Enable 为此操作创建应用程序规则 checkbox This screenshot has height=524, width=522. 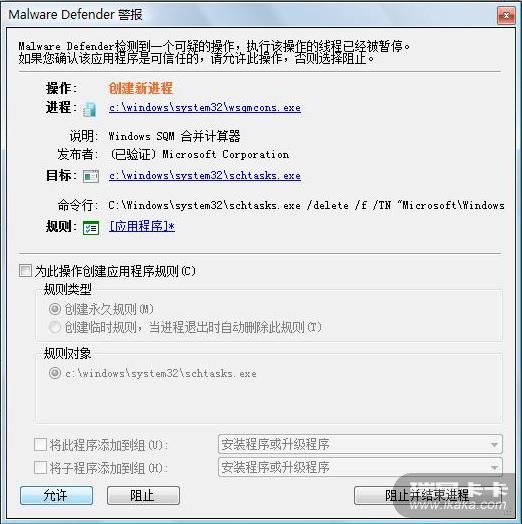(x=25, y=271)
